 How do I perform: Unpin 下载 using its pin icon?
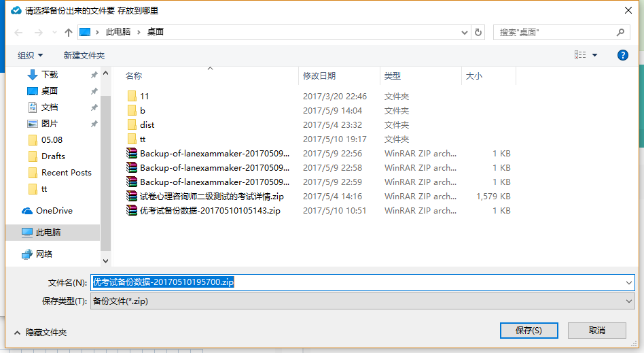pyautogui.click(x=94, y=75)
